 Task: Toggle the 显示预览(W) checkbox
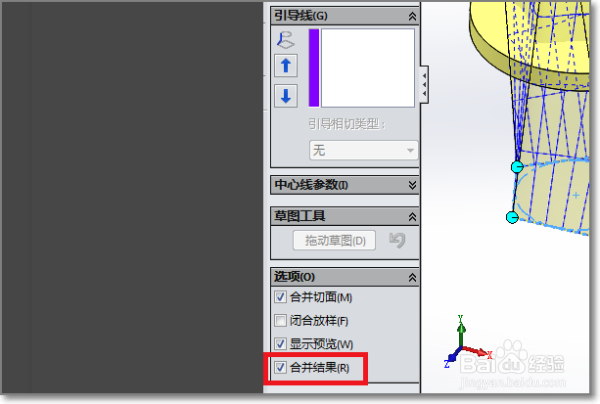280,344
